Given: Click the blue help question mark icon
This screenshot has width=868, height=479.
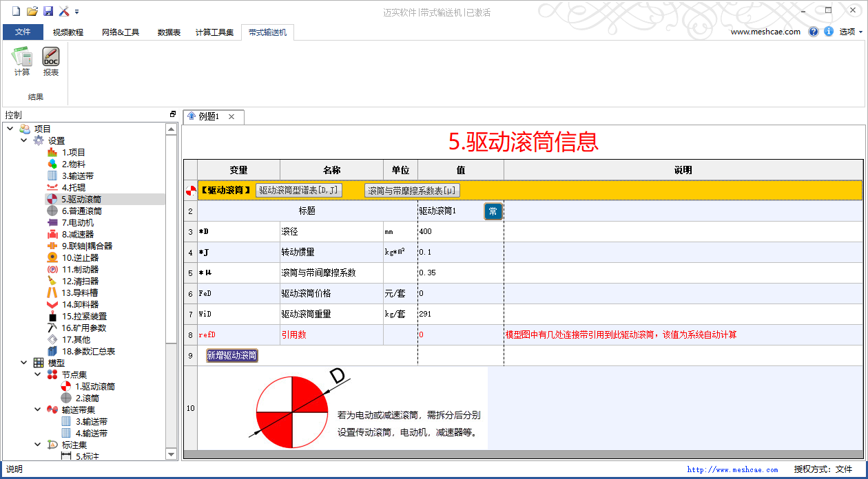Looking at the screenshot, I should click(814, 32).
